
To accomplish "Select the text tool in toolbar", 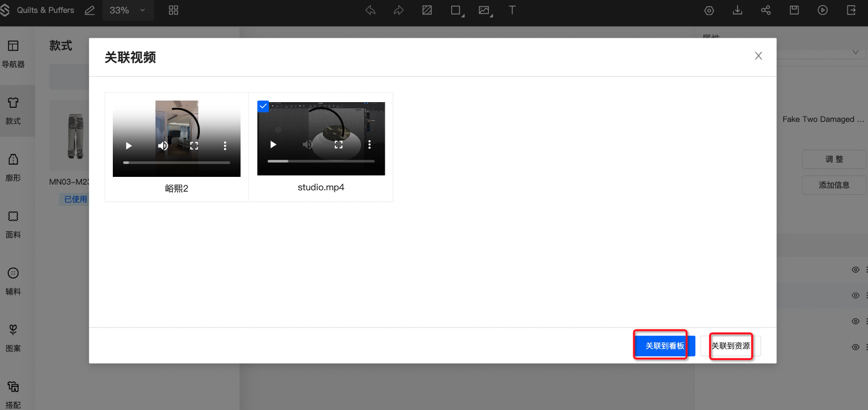I will pyautogui.click(x=512, y=10).
